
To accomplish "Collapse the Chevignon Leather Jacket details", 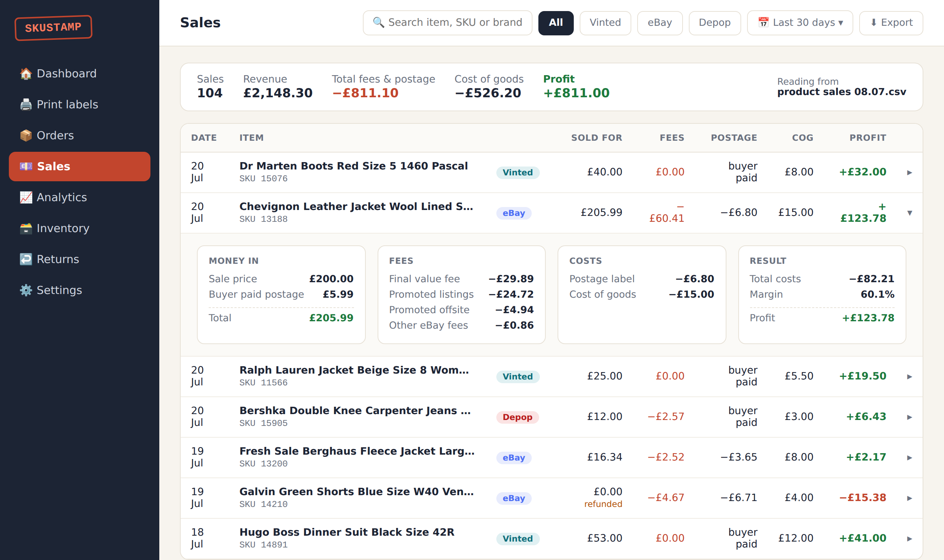I will click(910, 213).
